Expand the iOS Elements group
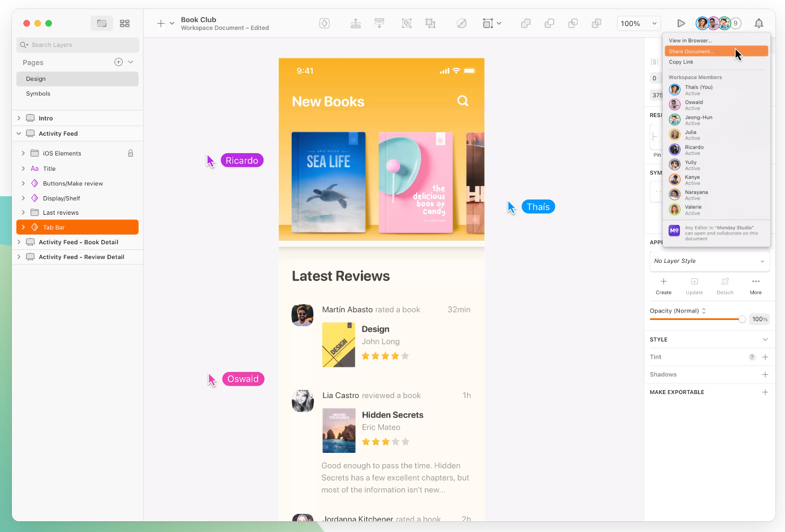The height and width of the screenshot is (532, 785). (x=23, y=153)
